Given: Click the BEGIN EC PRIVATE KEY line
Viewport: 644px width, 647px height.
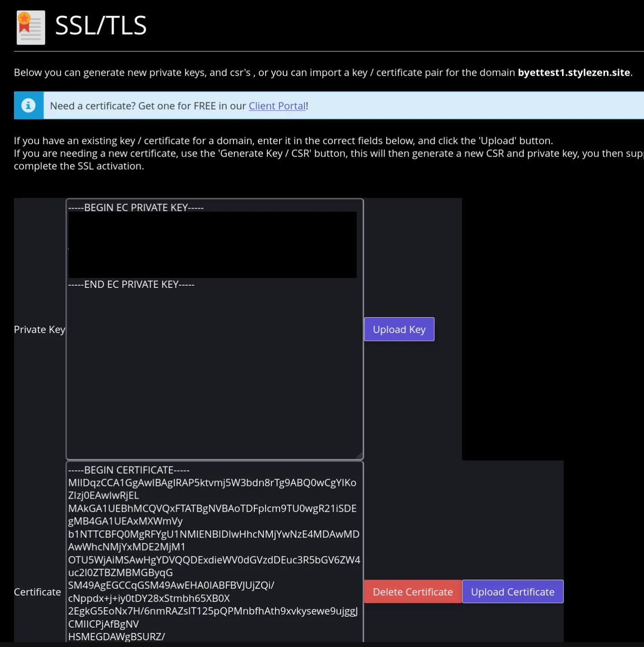Looking at the screenshot, I should [136, 208].
